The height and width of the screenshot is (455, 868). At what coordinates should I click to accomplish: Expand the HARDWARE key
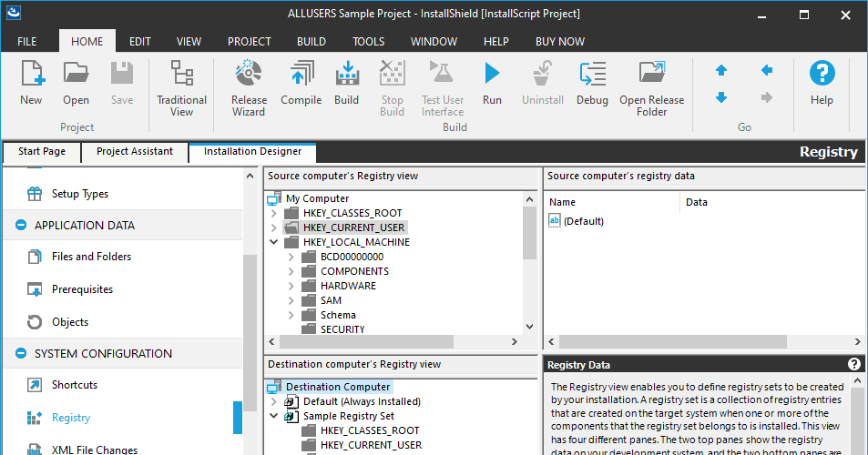click(x=291, y=286)
